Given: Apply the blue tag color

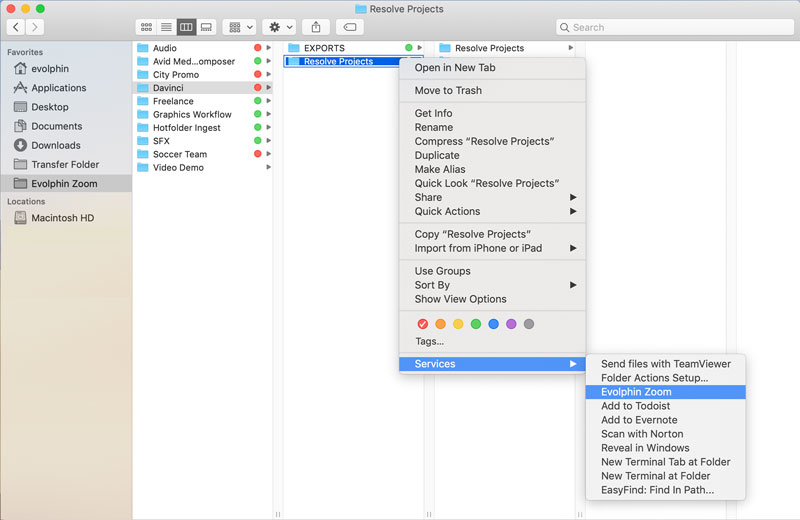Looking at the screenshot, I should click(x=493, y=324).
